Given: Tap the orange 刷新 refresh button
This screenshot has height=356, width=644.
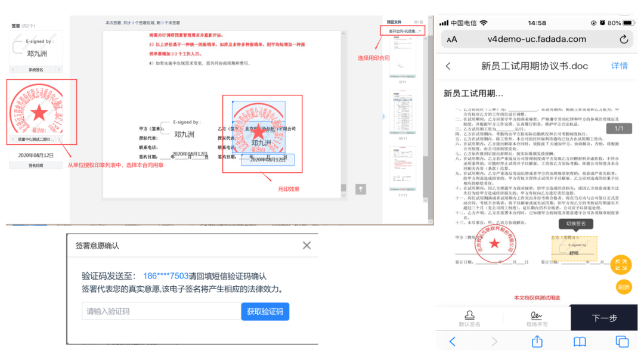Looking at the screenshot, I should coord(624,287).
